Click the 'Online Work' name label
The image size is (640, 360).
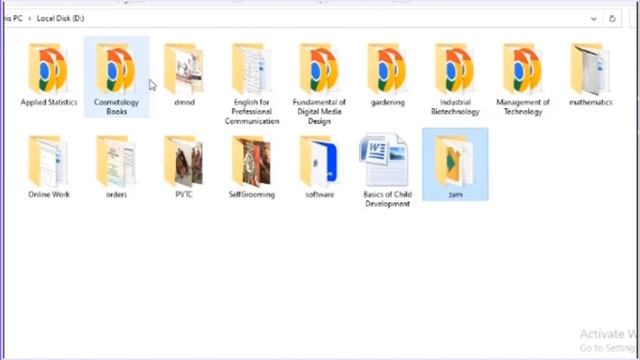[x=49, y=194]
